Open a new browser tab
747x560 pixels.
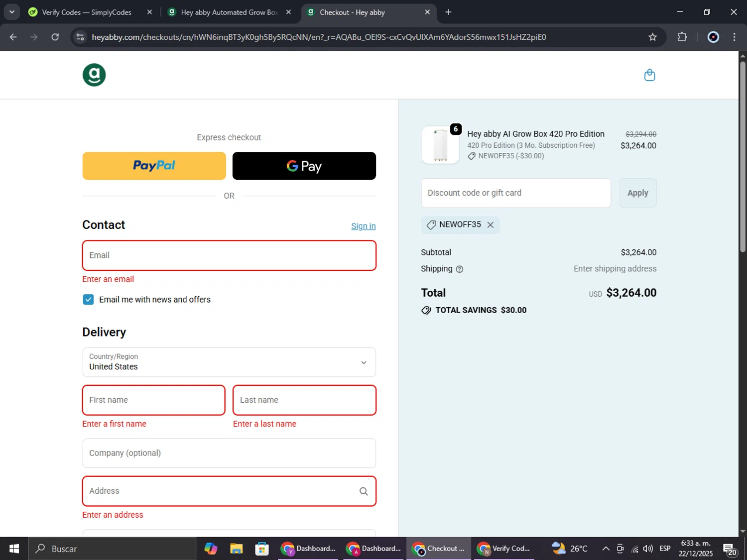click(448, 12)
